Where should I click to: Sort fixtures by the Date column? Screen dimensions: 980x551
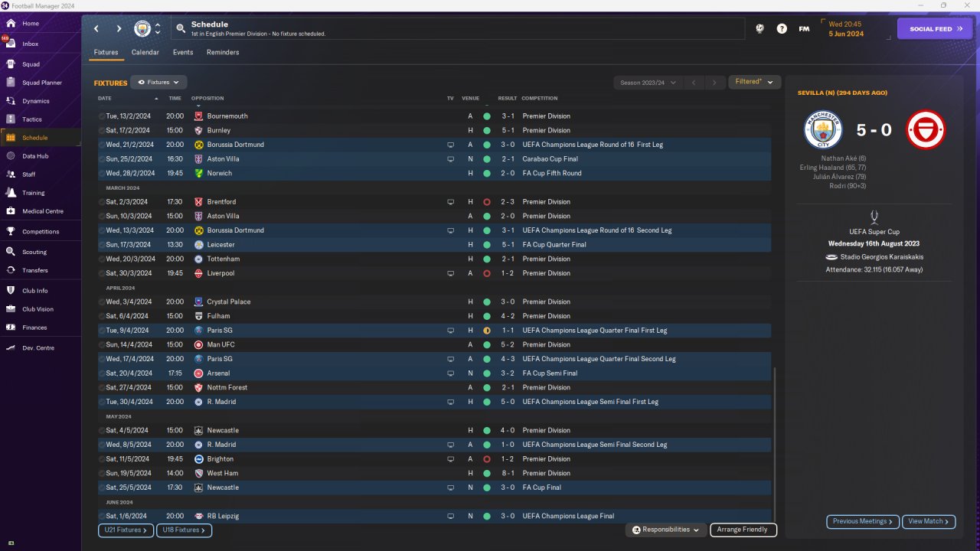(x=105, y=99)
